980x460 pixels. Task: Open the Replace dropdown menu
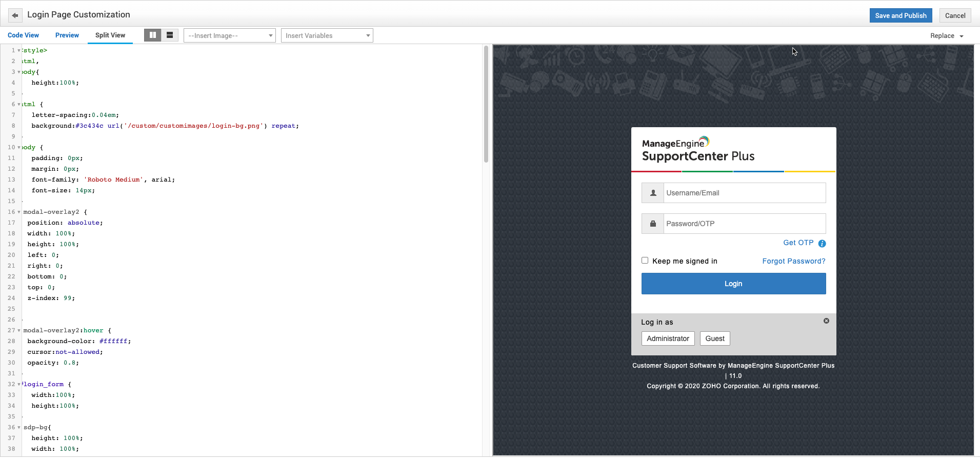point(947,36)
